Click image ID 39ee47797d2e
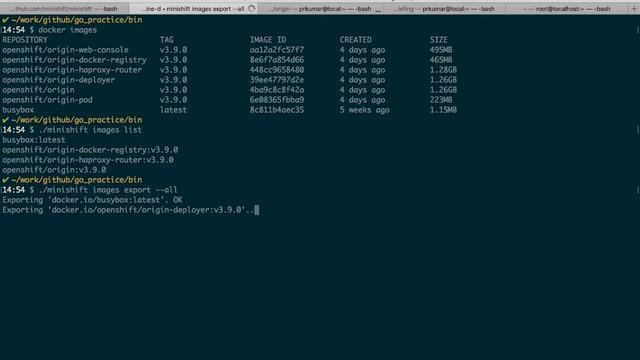The image size is (640, 360). pyautogui.click(x=277, y=80)
